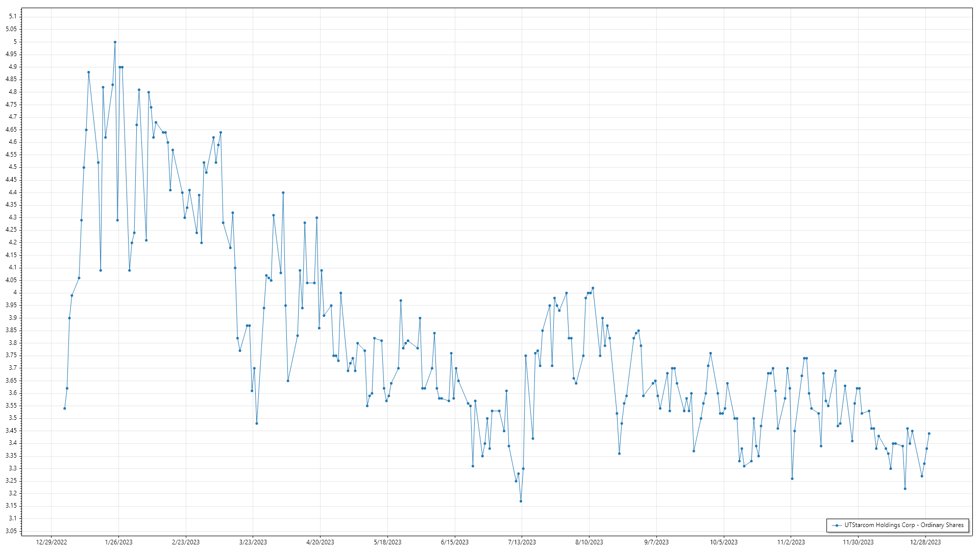Select the 4/20/2023 x-axis date label
This screenshot has height=551, width=980.
(320, 542)
